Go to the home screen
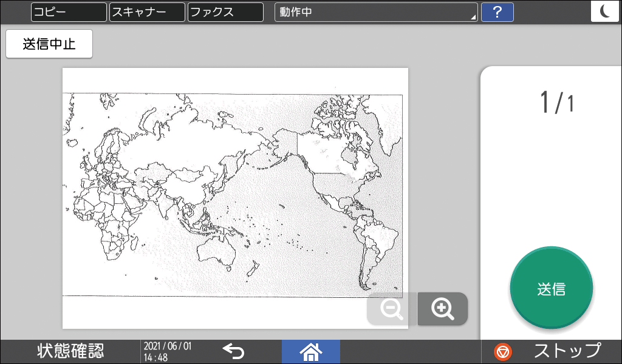The height and width of the screenshot is (364, 622). tap(310, 352)
